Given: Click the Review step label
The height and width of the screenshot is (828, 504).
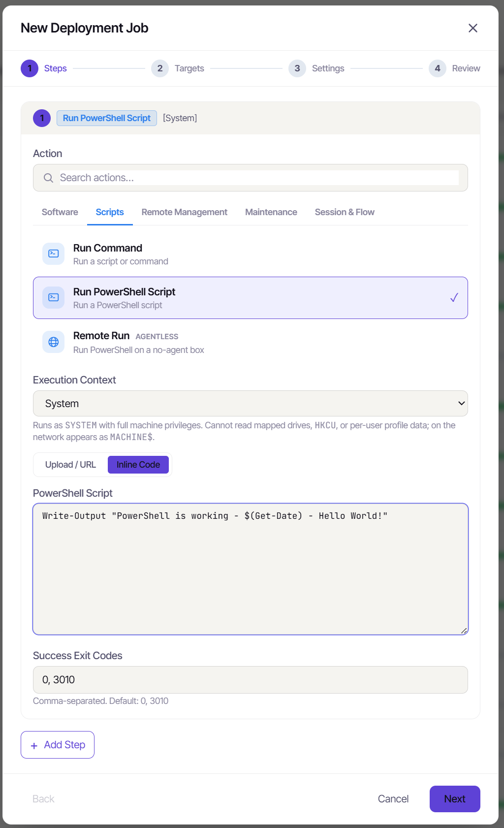Looking at the screenshot, I should [x=466, y=68].
